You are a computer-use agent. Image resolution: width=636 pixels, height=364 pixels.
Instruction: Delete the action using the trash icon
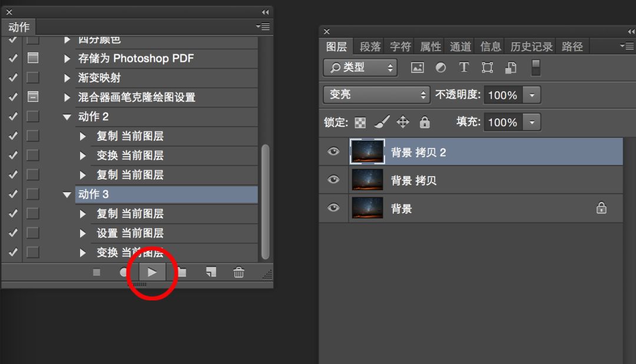[x=238, y=272]
